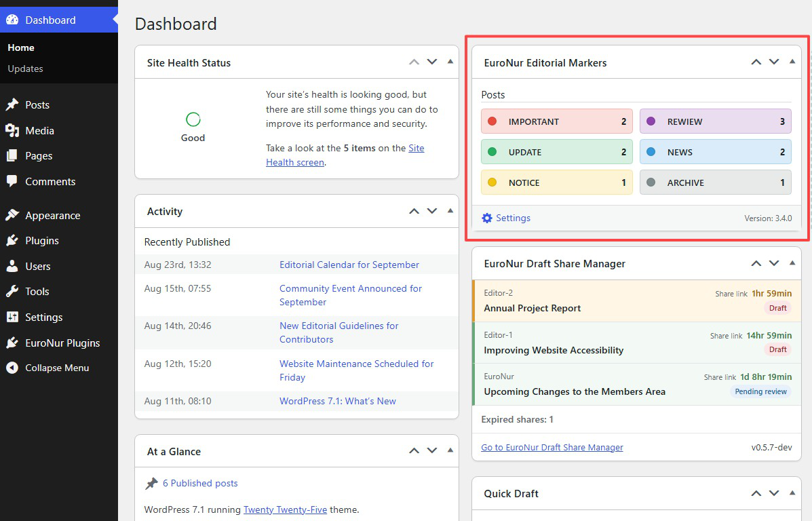
Task: Open the Annual Project Report draft share
Action: [532, 308]
